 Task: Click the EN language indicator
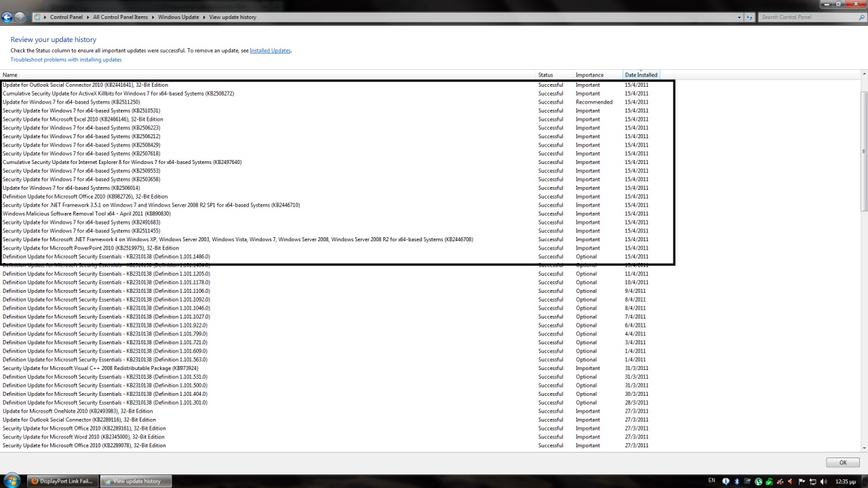point(712,481)
